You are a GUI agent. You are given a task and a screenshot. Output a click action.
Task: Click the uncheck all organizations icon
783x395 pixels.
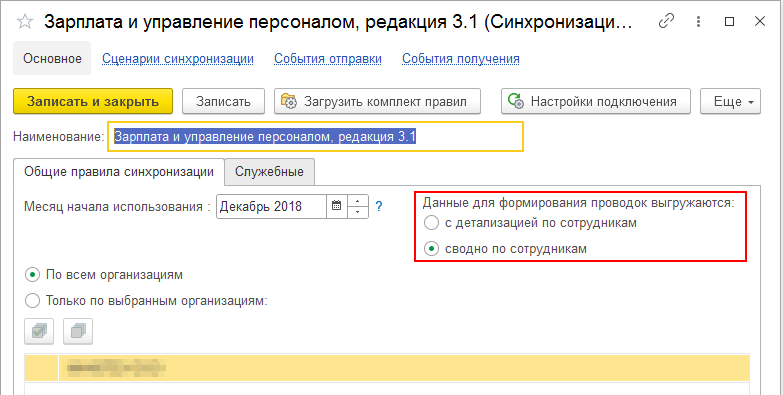(x=78, y=331)
